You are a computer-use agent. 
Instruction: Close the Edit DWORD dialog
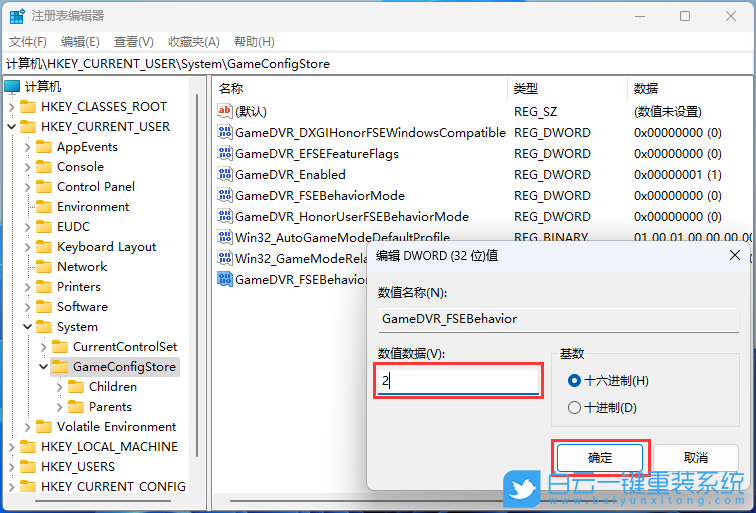coord(735,255)
